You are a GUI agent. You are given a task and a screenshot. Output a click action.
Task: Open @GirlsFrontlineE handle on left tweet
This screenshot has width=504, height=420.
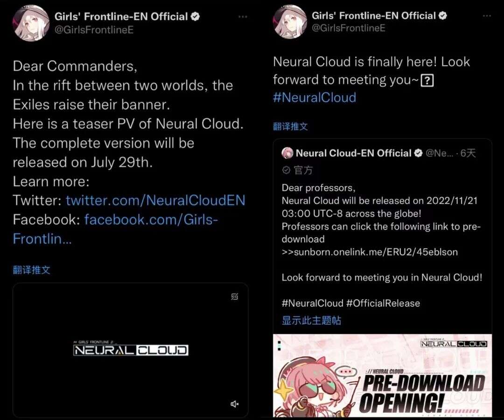pos(94,30)
